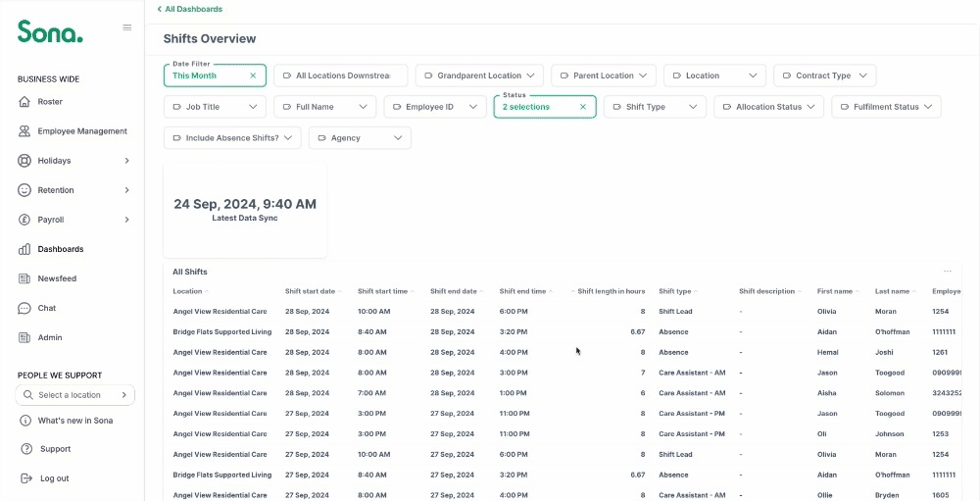Image resolution: width=980 pixels, height=501 pixels.
Task: Click the Holidays lifebuoy icon
Action: click(24, 161)
